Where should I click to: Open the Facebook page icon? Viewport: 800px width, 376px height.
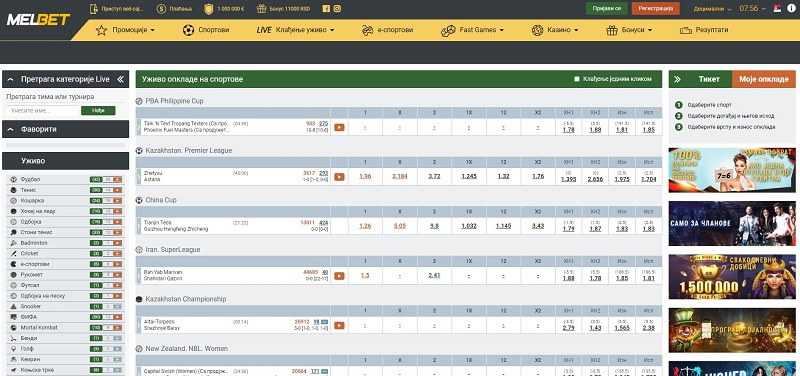tap(327, 9)
